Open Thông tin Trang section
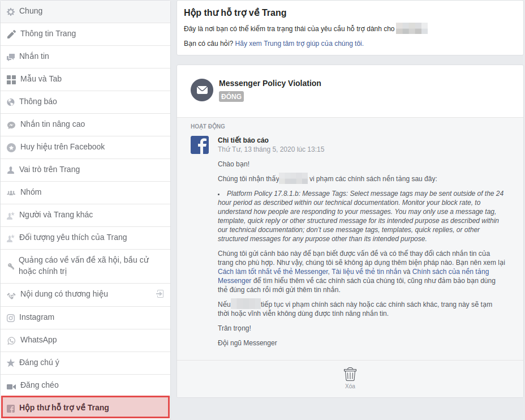525x420 pixels. [85, 34]
